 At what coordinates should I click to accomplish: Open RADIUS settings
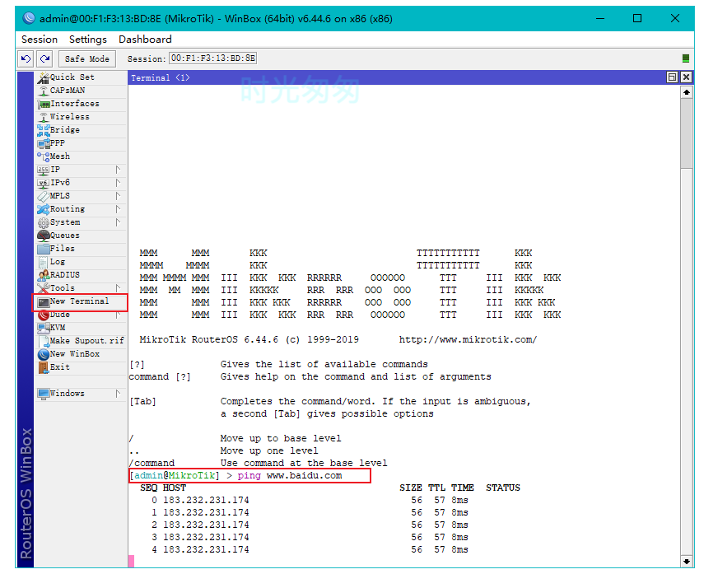click(x=81, y=275)
